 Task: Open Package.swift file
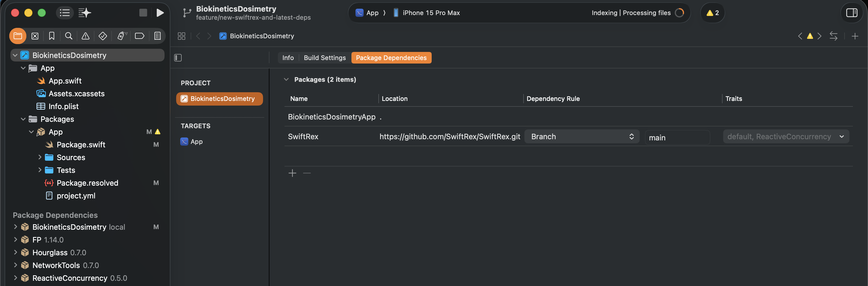[x=81, y=145]
